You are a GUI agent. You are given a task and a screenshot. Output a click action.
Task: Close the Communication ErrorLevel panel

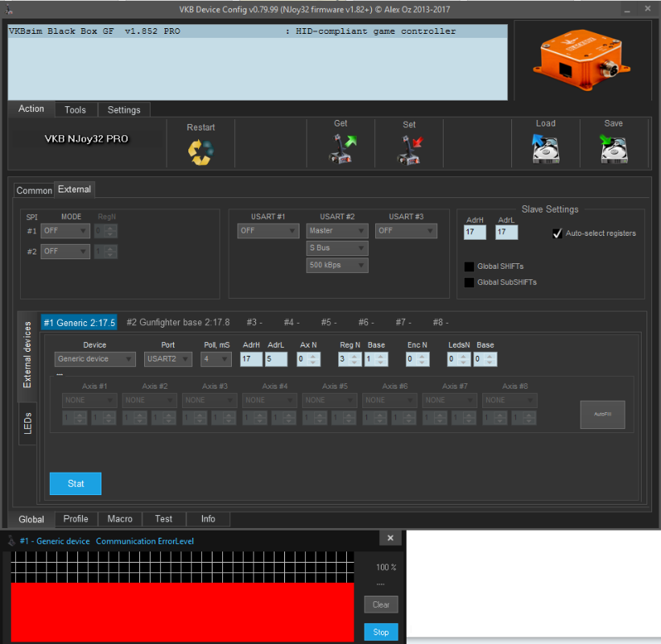tap(390, 538)
